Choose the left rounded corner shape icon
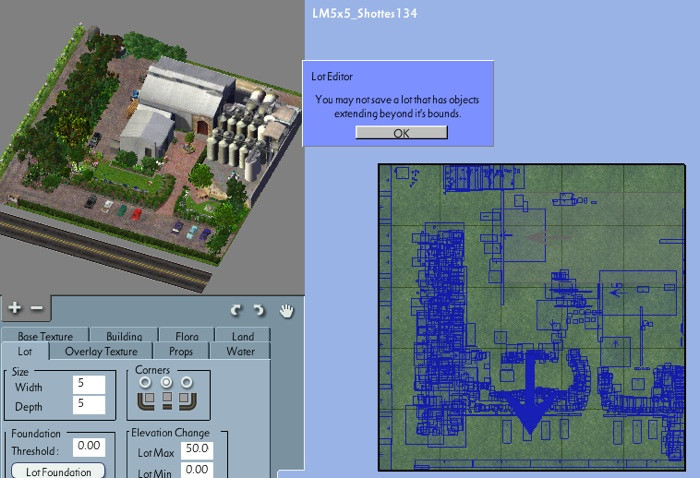The image size is (700, 478). 146,401
